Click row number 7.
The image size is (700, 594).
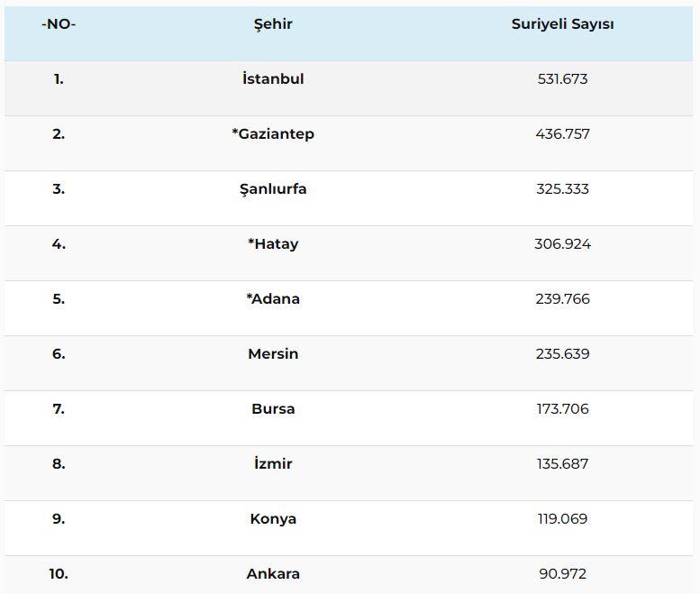(59, 408)
